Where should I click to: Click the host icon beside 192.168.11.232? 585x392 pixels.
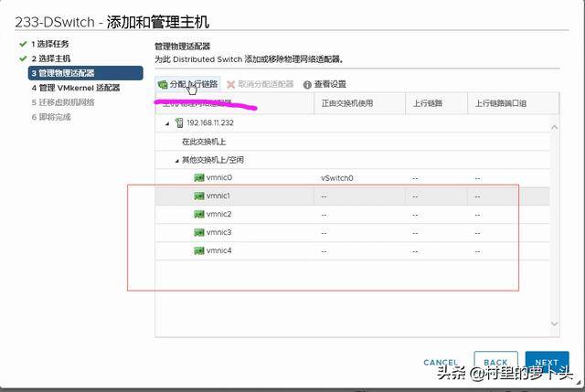(179, 122)
